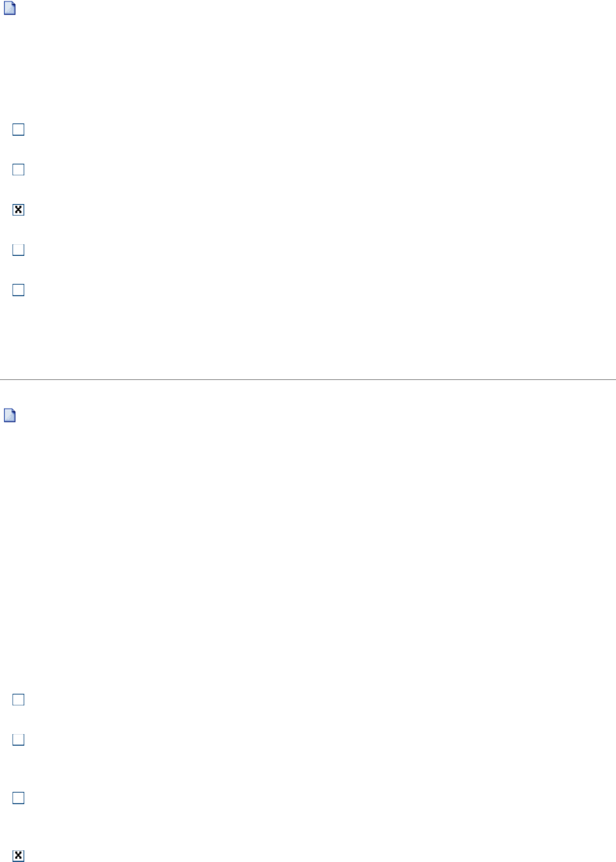Tick the fifth checkbox in the upper group
The image size is (616, 862).
point(18,290)
